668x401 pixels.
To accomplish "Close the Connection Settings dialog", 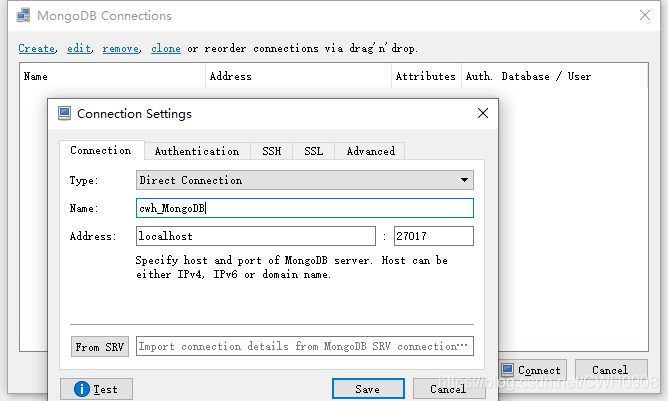I will coord(483,113).
